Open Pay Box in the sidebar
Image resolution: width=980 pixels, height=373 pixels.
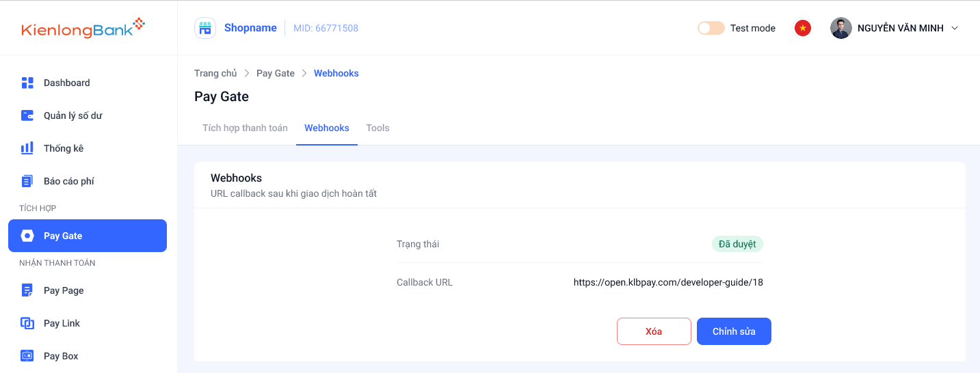click(88, 356)
